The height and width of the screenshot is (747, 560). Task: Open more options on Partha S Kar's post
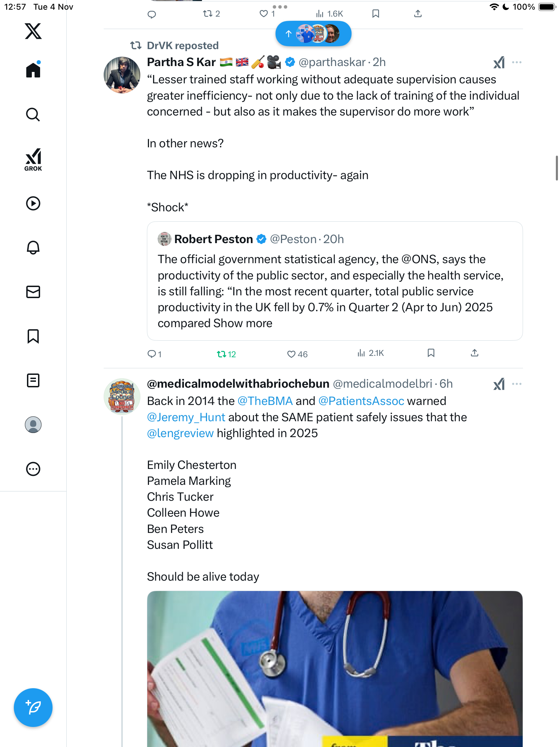(x=516, y=63)
